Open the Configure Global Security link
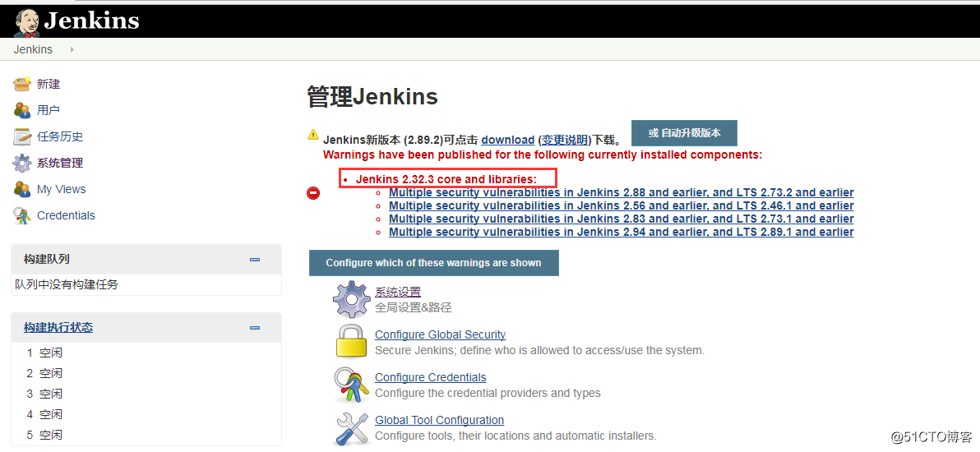Image resolution: width=980 pixels, height=452 pixels. click(440, 334)
